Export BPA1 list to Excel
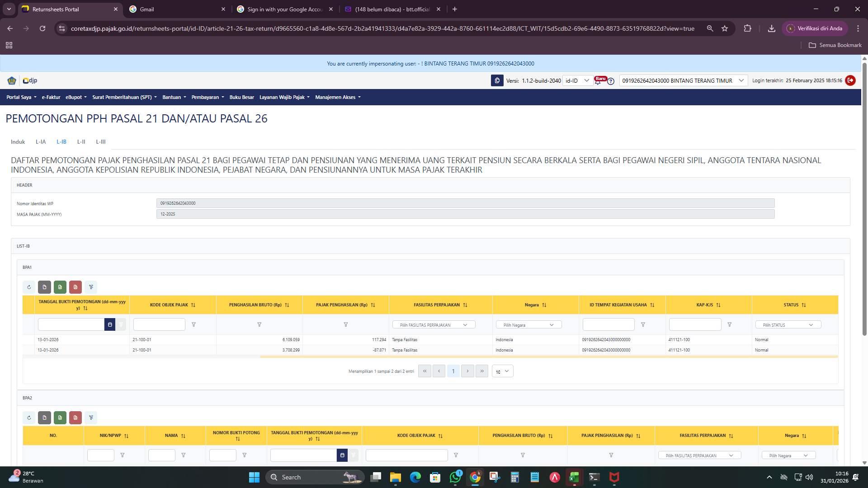This screenshot has width=868, height=488. pyautogui.click(x=60, y=287)
